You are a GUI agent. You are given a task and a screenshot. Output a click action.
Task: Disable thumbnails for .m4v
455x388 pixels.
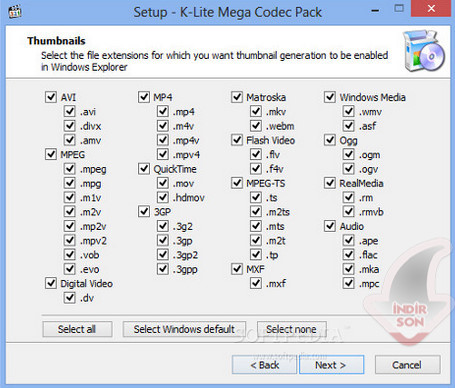(163, 126)
